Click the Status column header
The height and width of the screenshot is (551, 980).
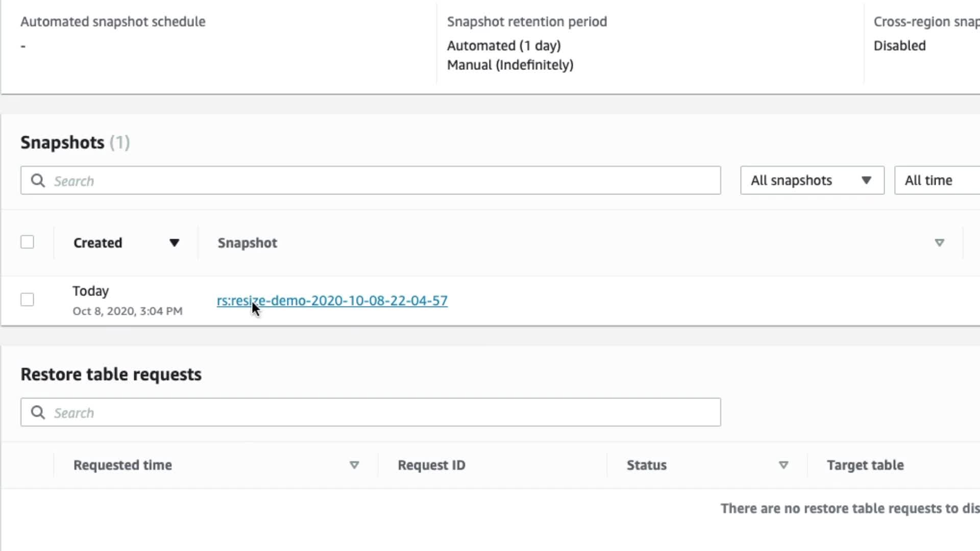pyautogui.click(x=647, y=465)
